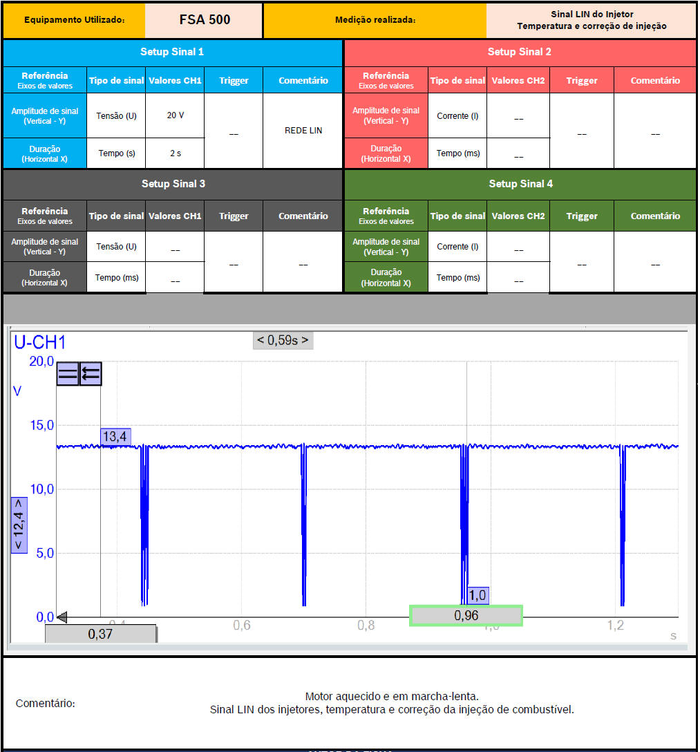Select the 0,37 time cursor handle
The height and width of the screenshot is (752, 700).
101,634
